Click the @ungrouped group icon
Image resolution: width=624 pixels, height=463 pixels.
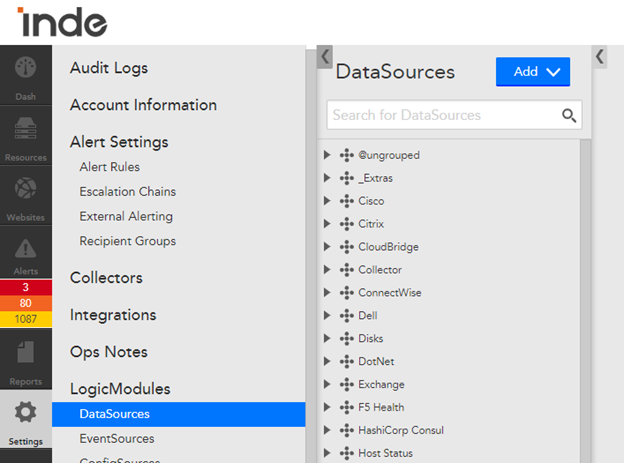point(347,155)
